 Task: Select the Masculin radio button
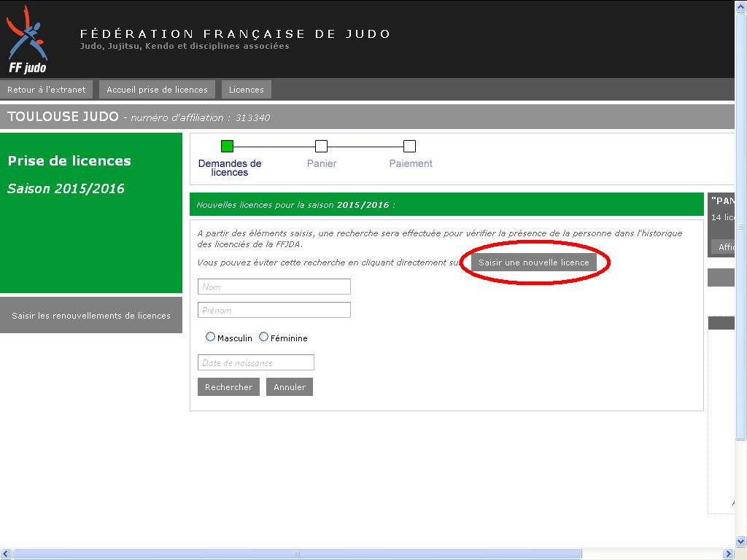[211, 337]
